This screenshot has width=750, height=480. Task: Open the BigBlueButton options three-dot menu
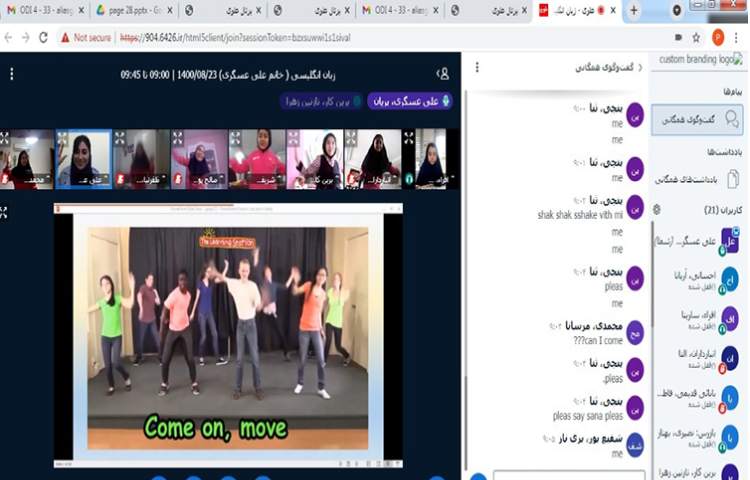[12, 74]
